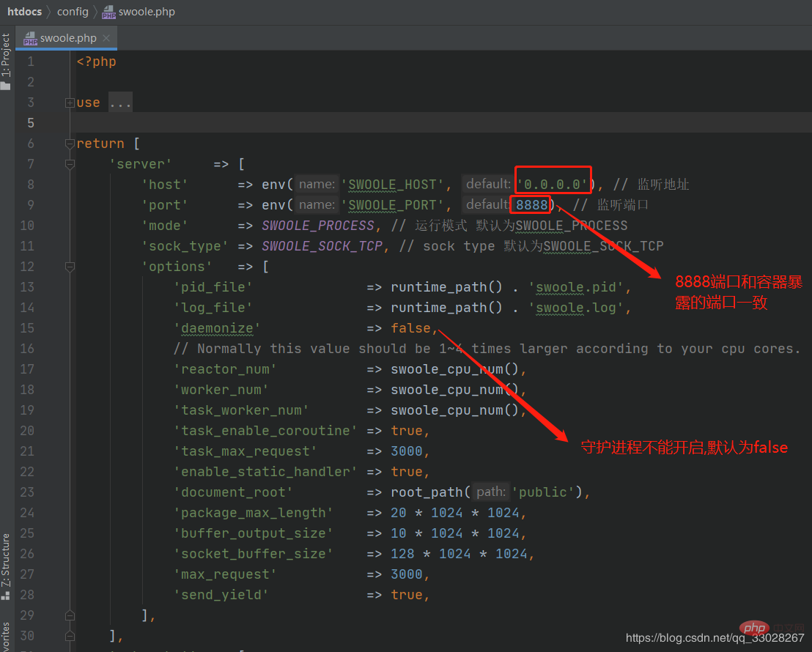Click the PHP icon on the swoole.php tab
The width and height of the screenshot is (812, 652).
(30, 39)
